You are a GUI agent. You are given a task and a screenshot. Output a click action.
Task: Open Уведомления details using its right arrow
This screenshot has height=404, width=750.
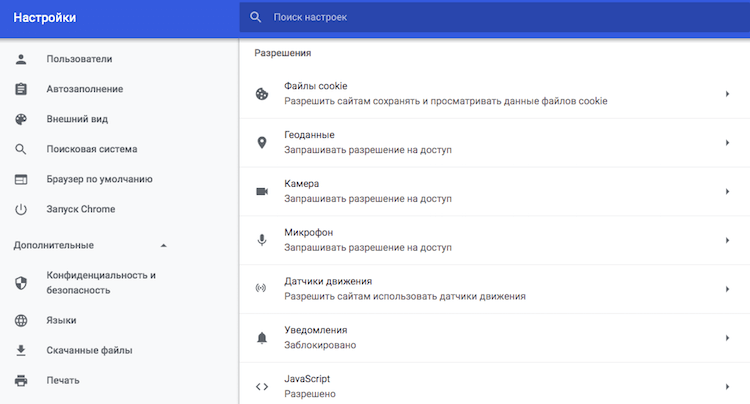pyautogui.click(x=727, y=338)
